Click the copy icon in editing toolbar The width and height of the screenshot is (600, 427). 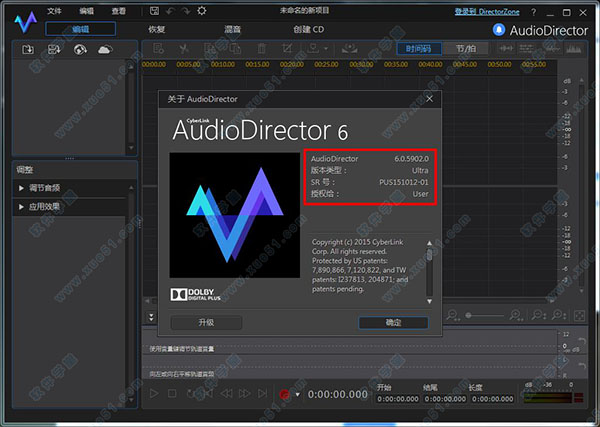[x=210, y=49]
